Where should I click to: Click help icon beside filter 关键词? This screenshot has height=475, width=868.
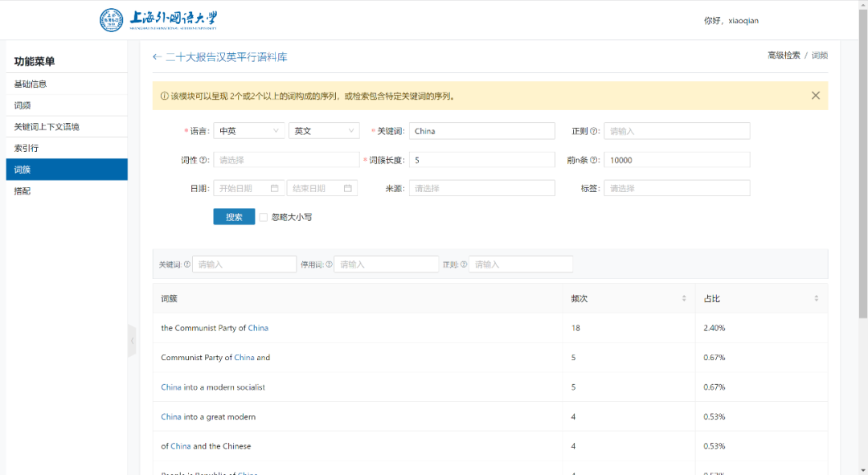coord(187,264)
